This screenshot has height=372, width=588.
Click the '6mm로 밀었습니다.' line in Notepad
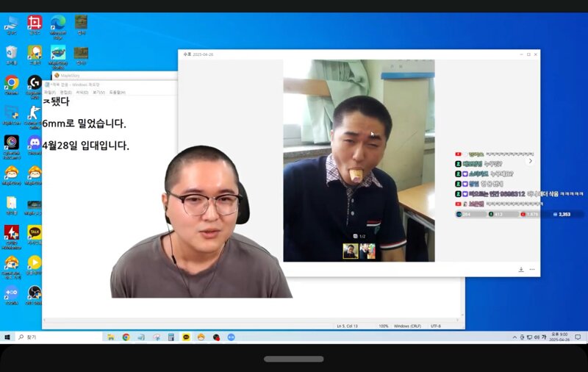(x=84, y=123)
